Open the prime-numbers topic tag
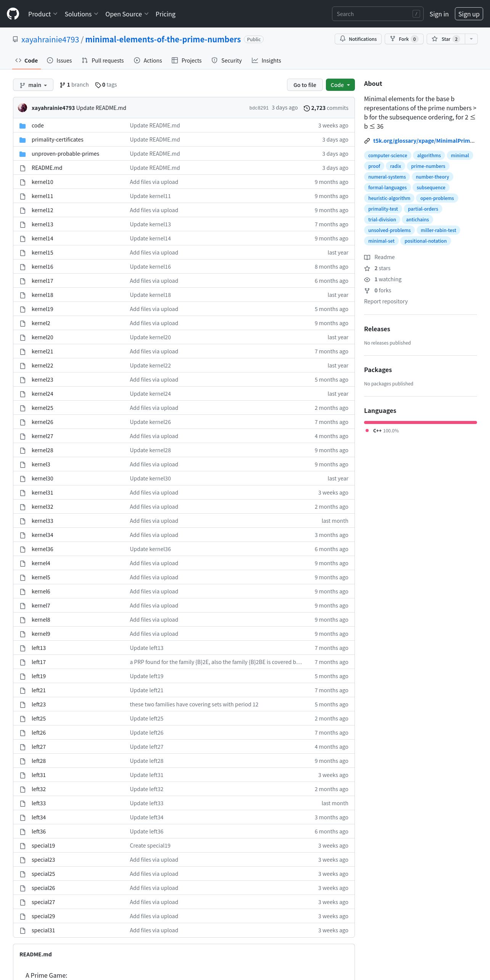The width and height of the screenshot is (490, 980). [428, 166]
